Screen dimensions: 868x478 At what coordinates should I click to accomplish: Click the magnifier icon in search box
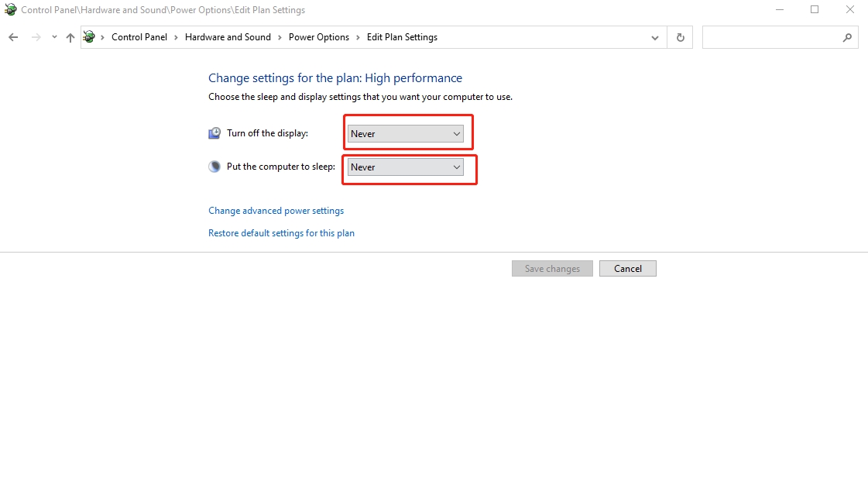tap(847, 37)
